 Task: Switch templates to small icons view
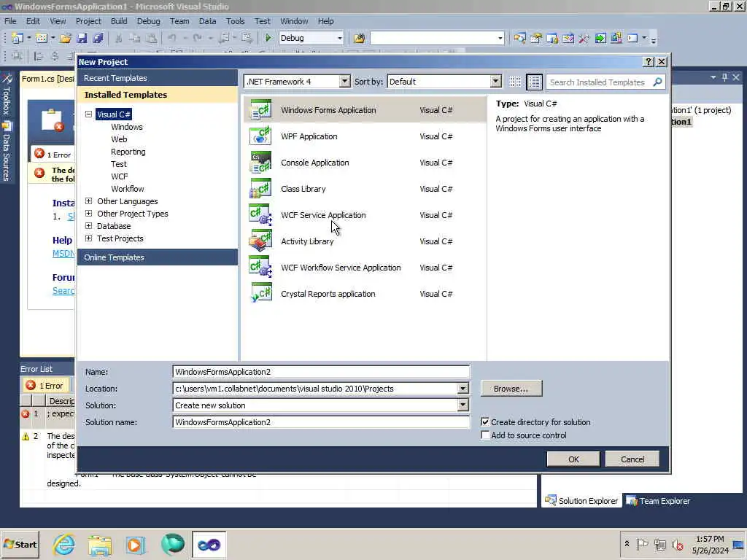515,82
